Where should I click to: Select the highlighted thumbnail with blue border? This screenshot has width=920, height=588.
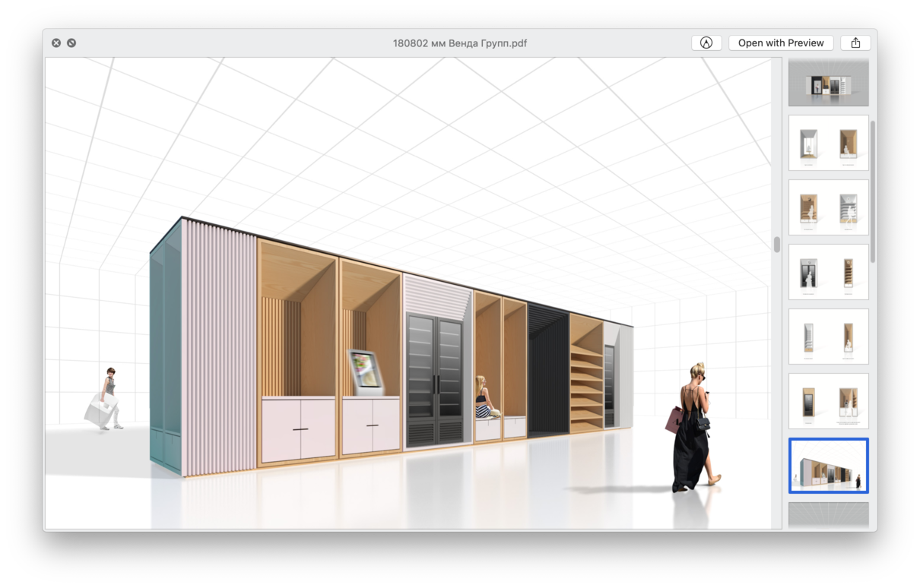point(828,466)
